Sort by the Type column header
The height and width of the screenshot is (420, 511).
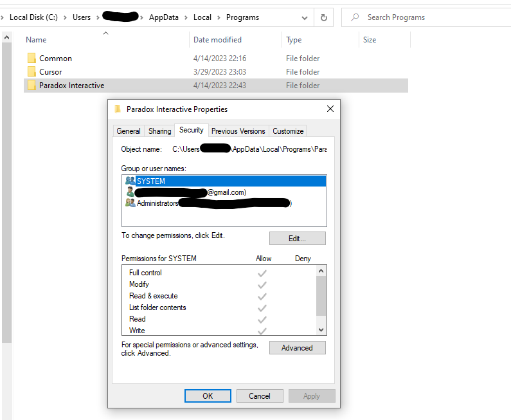coord(294,40)
